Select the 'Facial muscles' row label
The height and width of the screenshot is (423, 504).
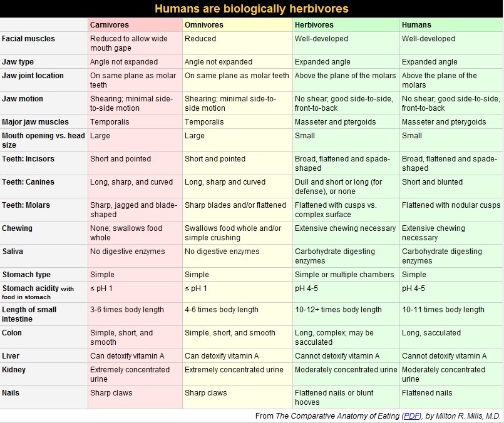[x=29, y=39]
